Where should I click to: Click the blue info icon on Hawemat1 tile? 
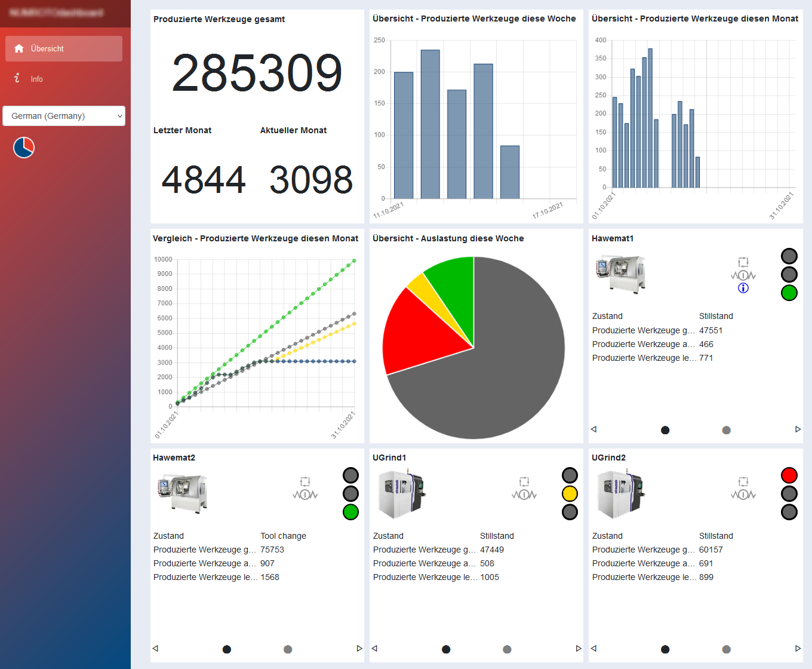pyautogui.click(x=743, y=287)
